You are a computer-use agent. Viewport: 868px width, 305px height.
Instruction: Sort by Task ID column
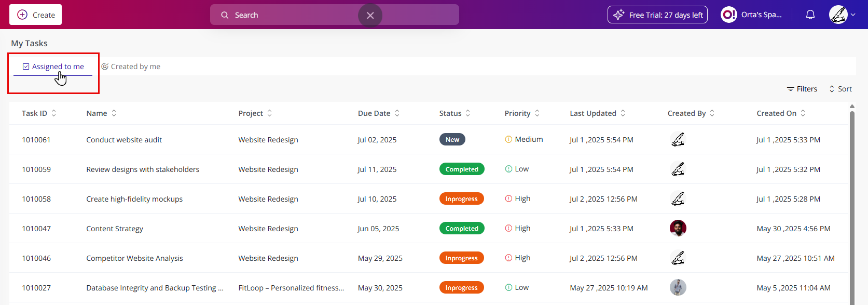(53, 113)
